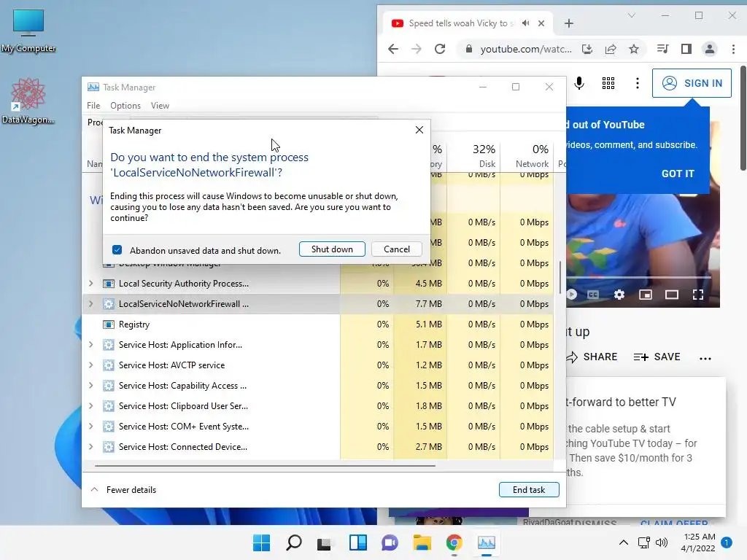Enable miniplayer mode on video

click(646, 295)
